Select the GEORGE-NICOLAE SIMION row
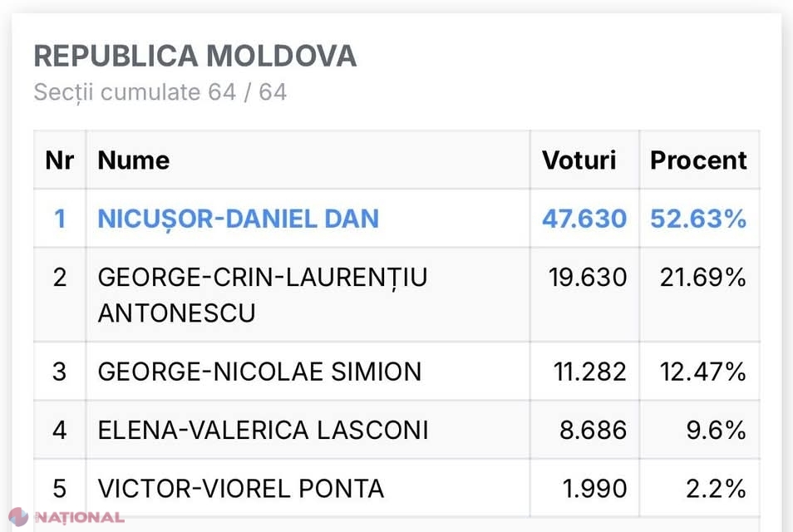Image resolution: width=793 pixels, height=532 pixels. pos(396,372)
